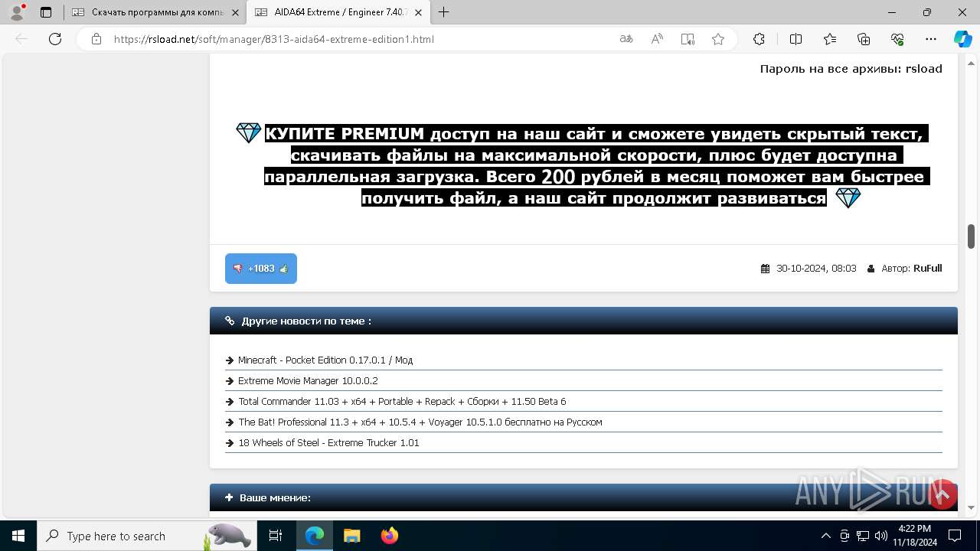The height and width of the screenshot is (551, 980).
Task: Toggle the split screen view
Action: (795, 39)
